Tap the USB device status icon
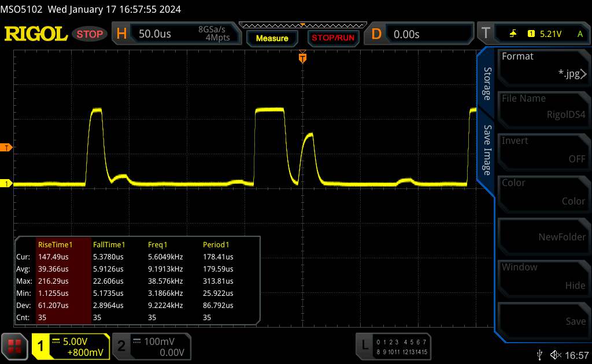This screenshot has width=592, height=364. pyautogui.click(x=540, y=355)
